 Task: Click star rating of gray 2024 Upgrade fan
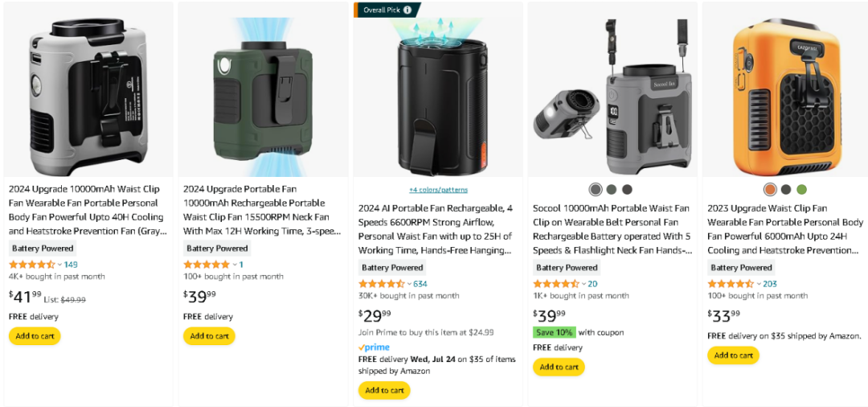32,264
